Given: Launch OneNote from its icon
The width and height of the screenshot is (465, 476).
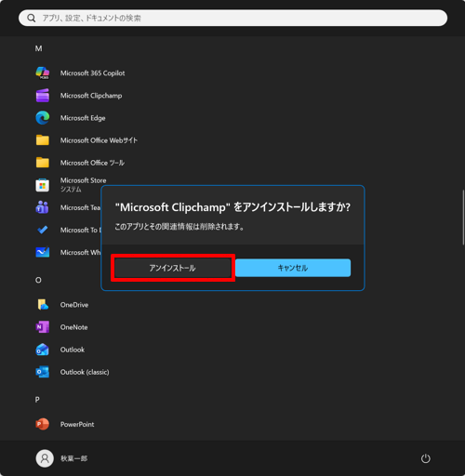Looking at the screenshot, I should (x=43, y=327).
